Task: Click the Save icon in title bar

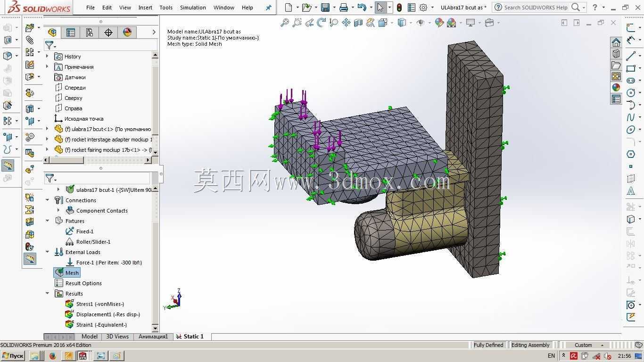Action: [x=325, y=8]
